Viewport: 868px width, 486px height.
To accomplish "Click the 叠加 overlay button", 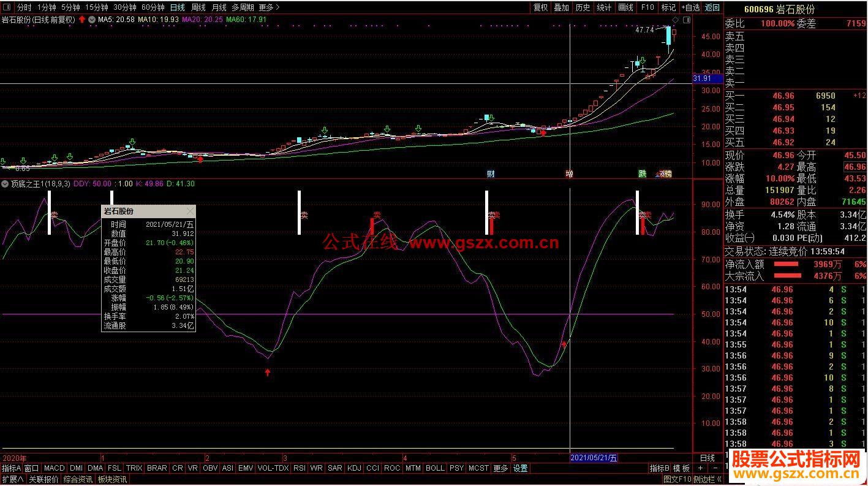I will point(561,7).
